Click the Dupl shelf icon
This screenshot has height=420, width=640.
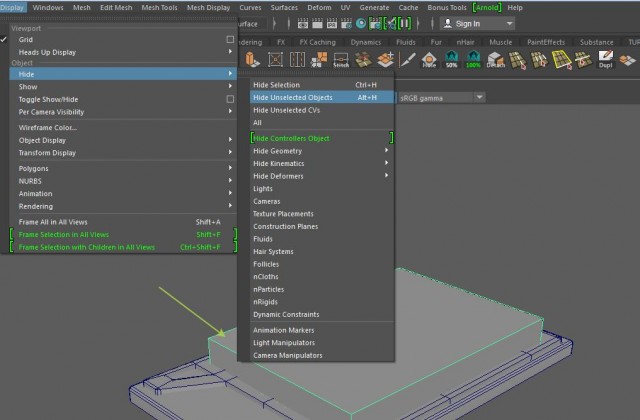pyautogui.click(x=605, y=60)
